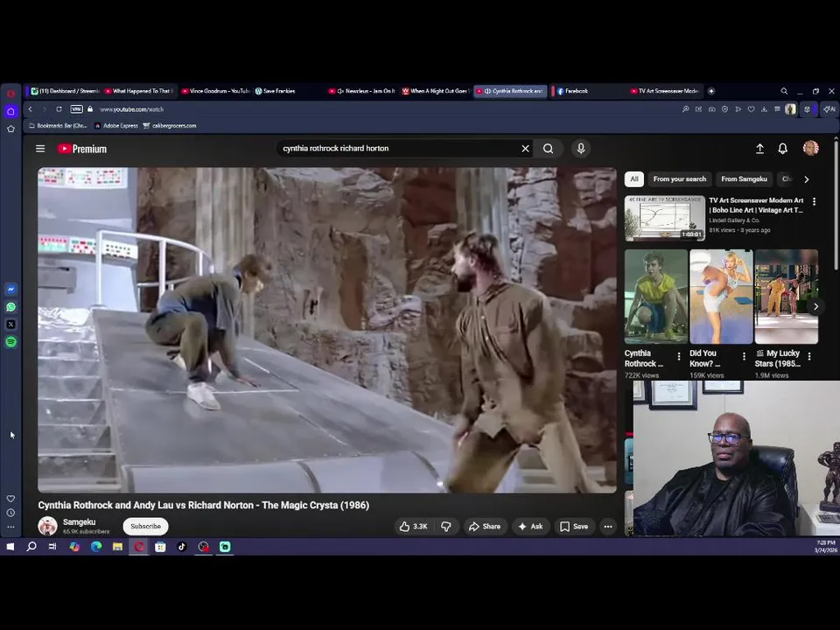The image size is (840, 630).
Task: Clear the search query with the X
Action: [x=525, y=149]
